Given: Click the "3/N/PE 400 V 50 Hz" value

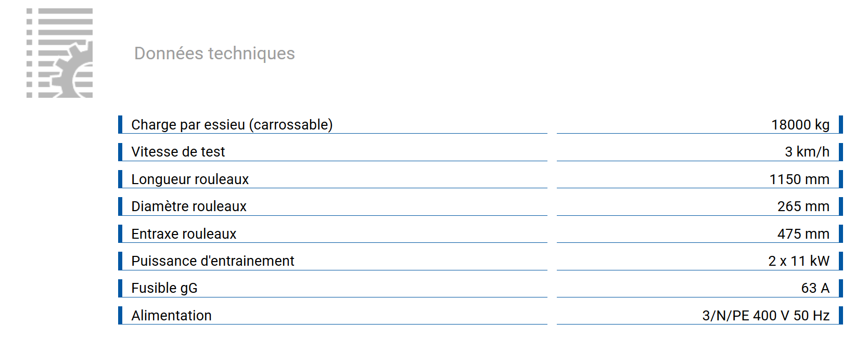Looking at the screenshot, I should pos(765,316).
